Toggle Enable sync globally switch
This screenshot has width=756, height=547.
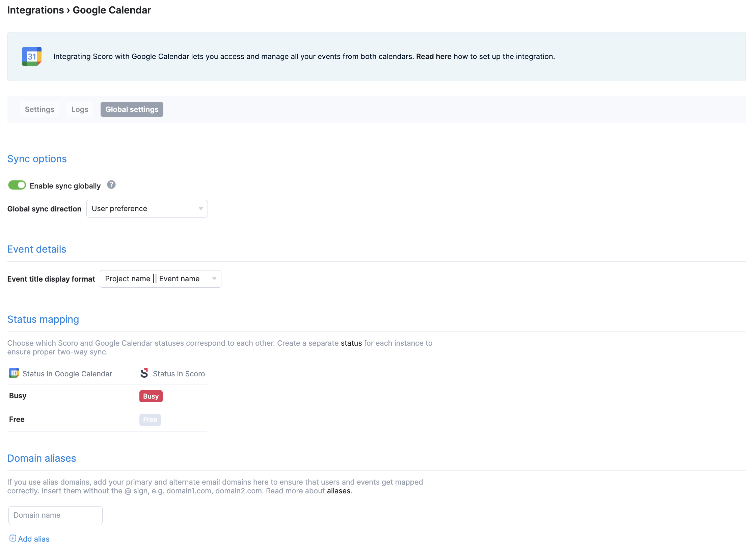click(17, 185)
